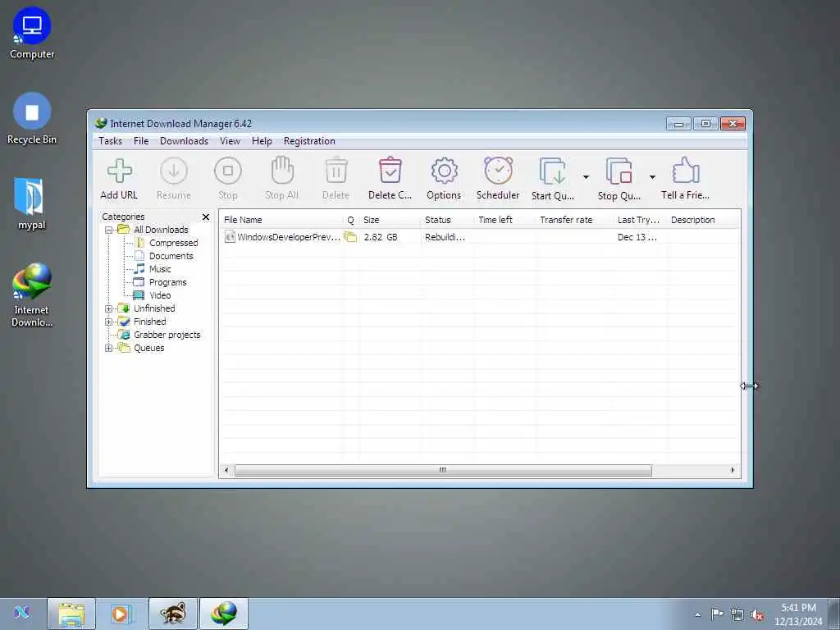
Task: Select the Queues category
Action: coord(149,348)
